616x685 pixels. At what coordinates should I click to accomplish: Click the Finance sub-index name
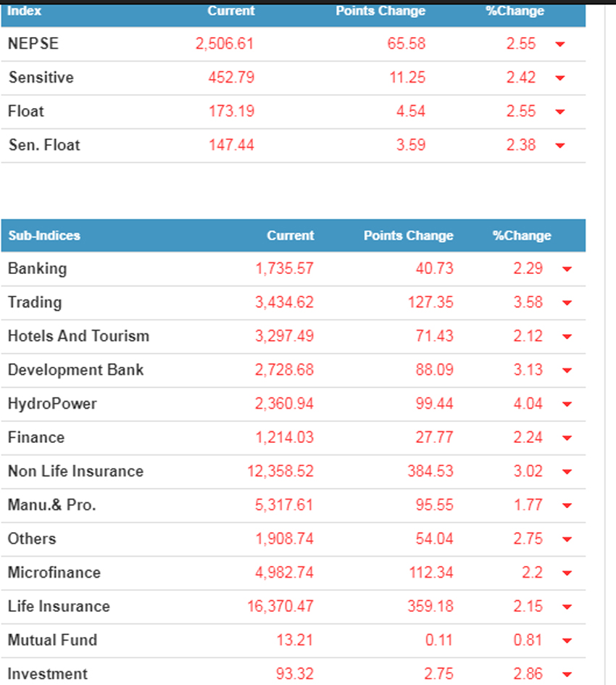pos(36,437)
